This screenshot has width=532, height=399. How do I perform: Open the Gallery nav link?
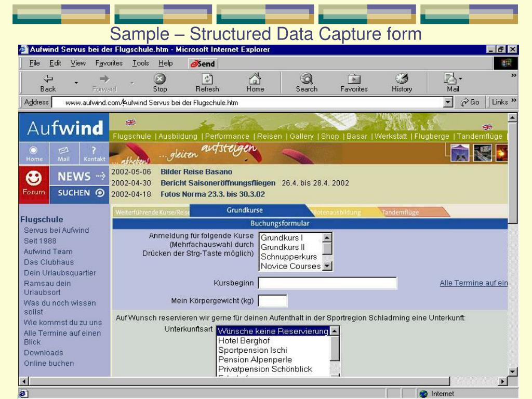click(302, 137)
